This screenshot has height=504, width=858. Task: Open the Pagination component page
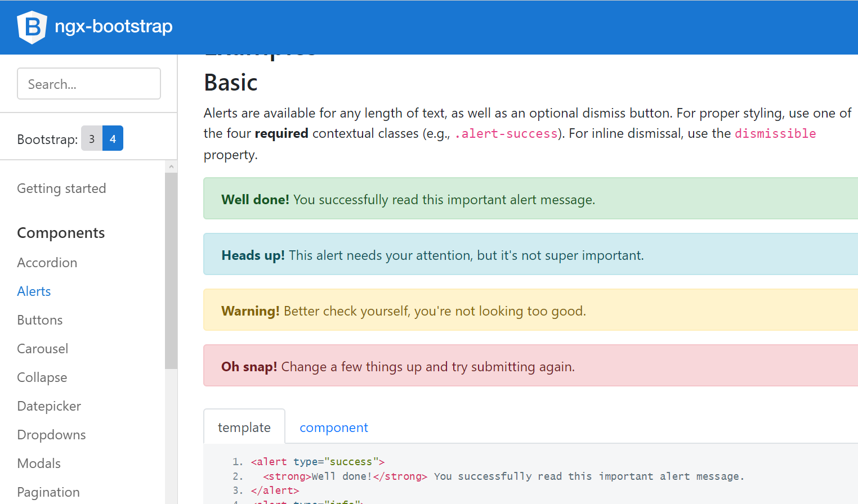point(48,492)
